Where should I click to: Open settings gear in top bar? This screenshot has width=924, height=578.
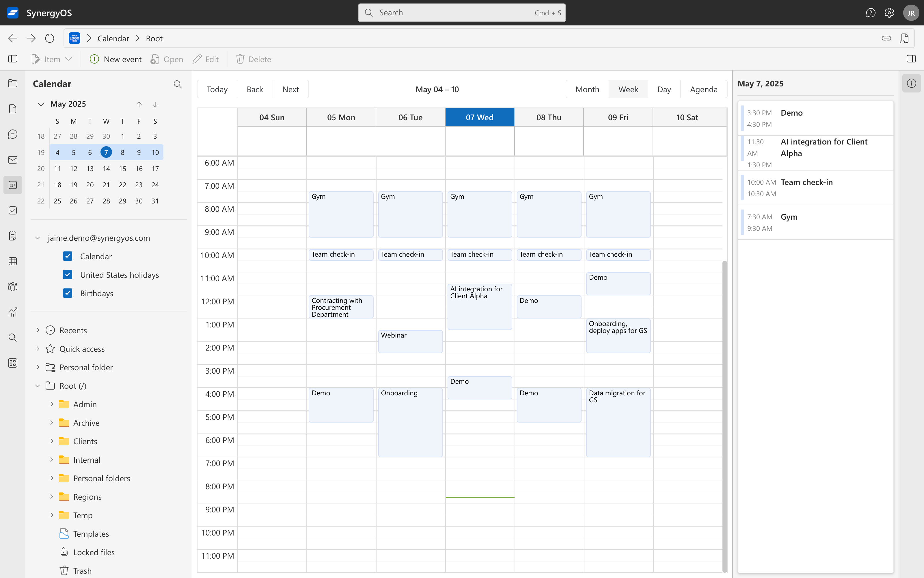coord(889,13)
